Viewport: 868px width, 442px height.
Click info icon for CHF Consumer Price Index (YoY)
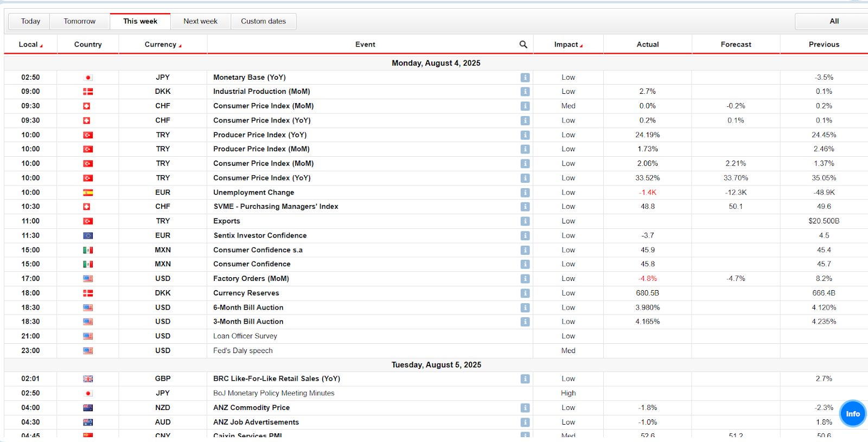click(x=525, y=120)
